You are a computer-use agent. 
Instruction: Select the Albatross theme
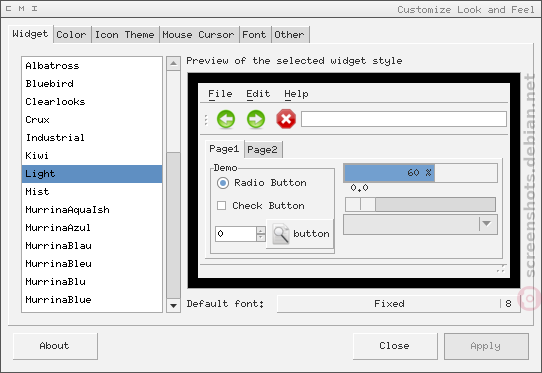point(92,66)
